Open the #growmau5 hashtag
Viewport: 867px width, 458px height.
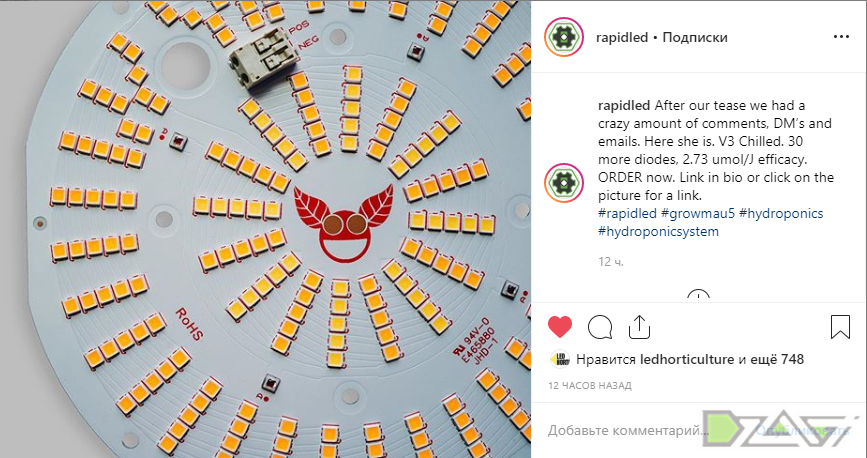[698, 214]
